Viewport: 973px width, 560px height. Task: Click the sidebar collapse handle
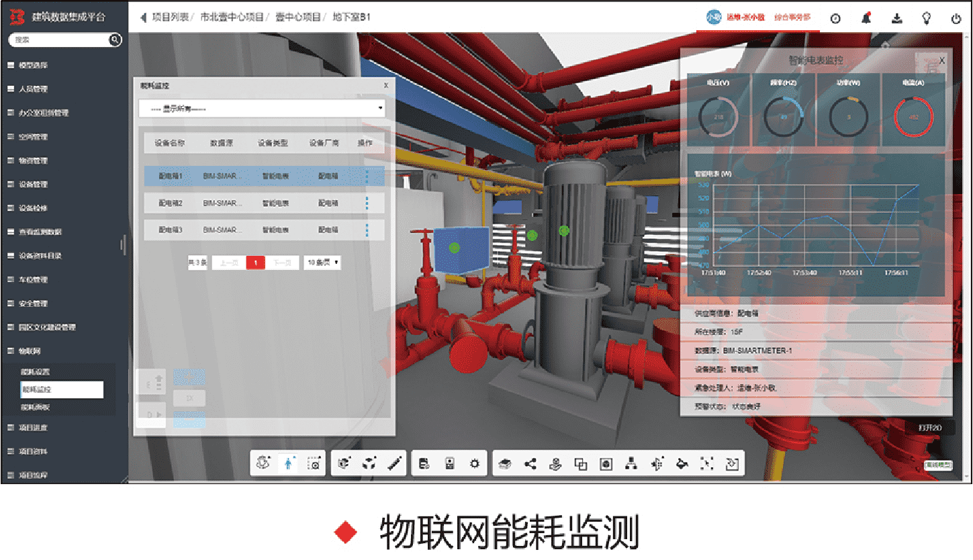pyautogui.click(x=124, y=244)
